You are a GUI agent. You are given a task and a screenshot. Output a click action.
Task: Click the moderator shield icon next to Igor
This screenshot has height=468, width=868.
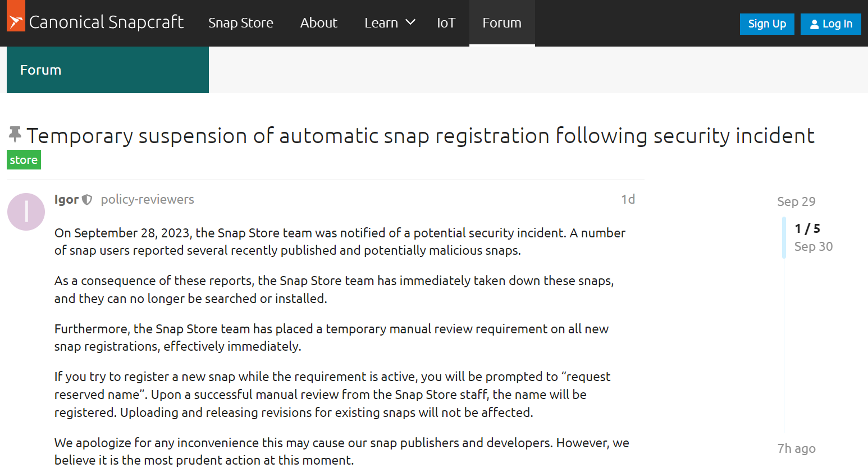pos(87,200)
